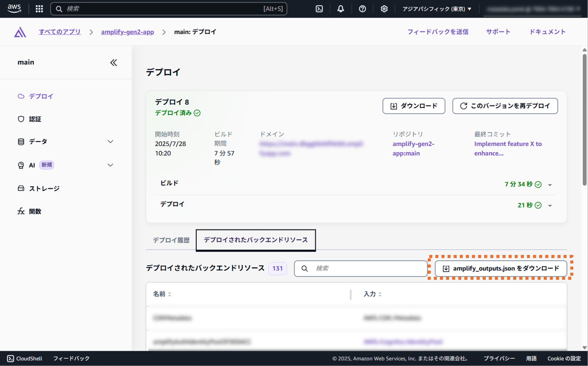Click the 7 分 34 秒 build duration
Screen dimensions: 588x366
click(x=518, y=185)
